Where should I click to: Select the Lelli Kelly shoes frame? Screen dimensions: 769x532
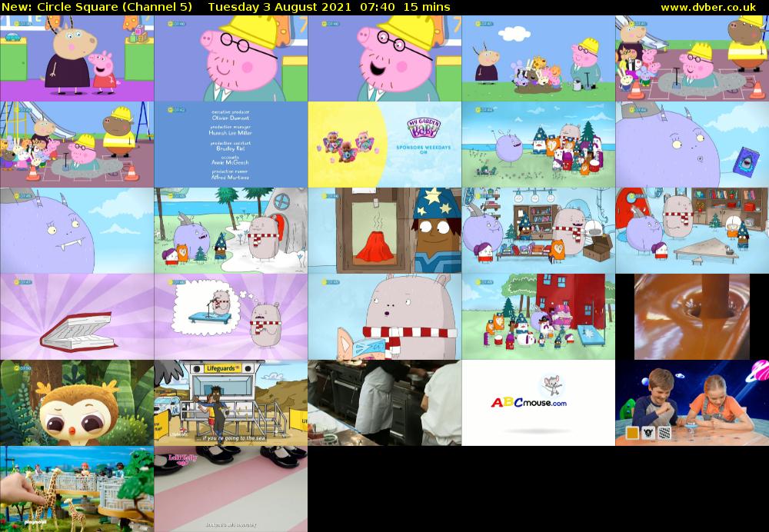coord(231,489)
